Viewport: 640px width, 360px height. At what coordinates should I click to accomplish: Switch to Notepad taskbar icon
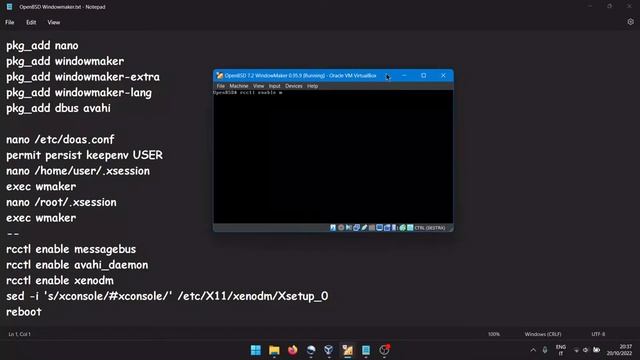[x=366, y=350]
